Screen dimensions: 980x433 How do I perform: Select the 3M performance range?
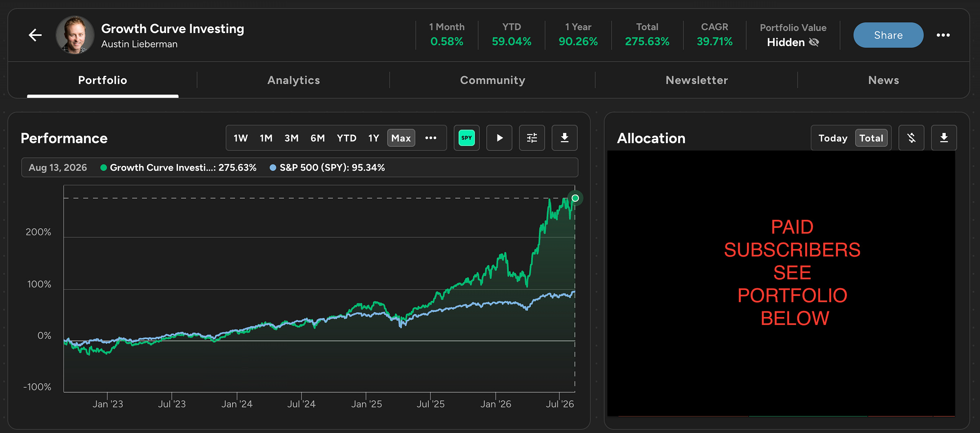point(292,138)
